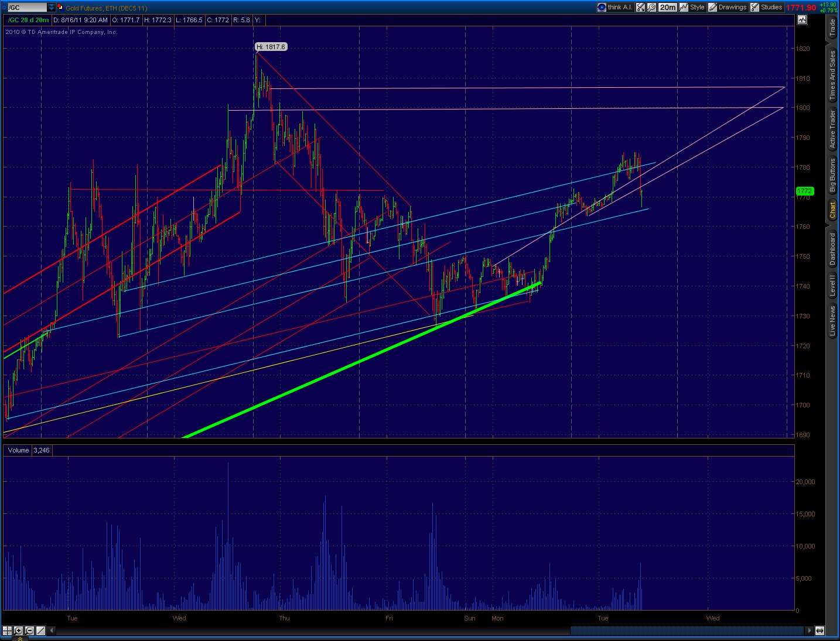The height and width of the screenshot is (641, 840).
Task: Click the /GC symbol input field
Action: coord(26,8)
